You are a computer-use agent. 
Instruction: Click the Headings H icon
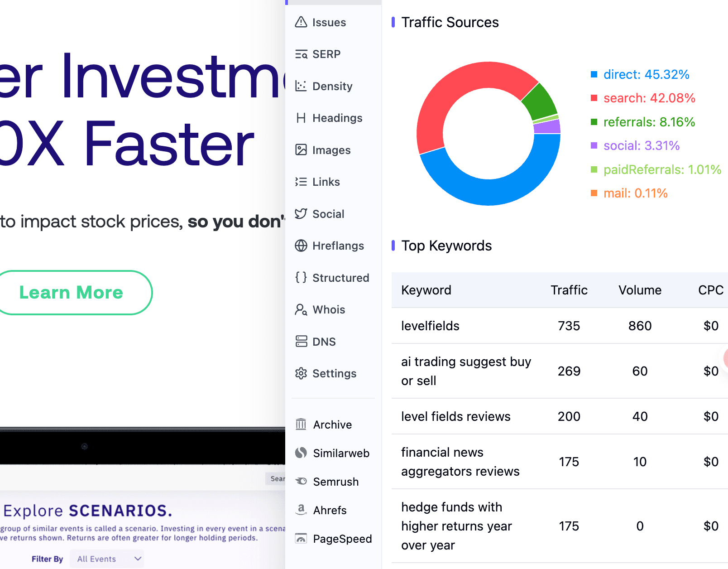(x=301, y=118)
